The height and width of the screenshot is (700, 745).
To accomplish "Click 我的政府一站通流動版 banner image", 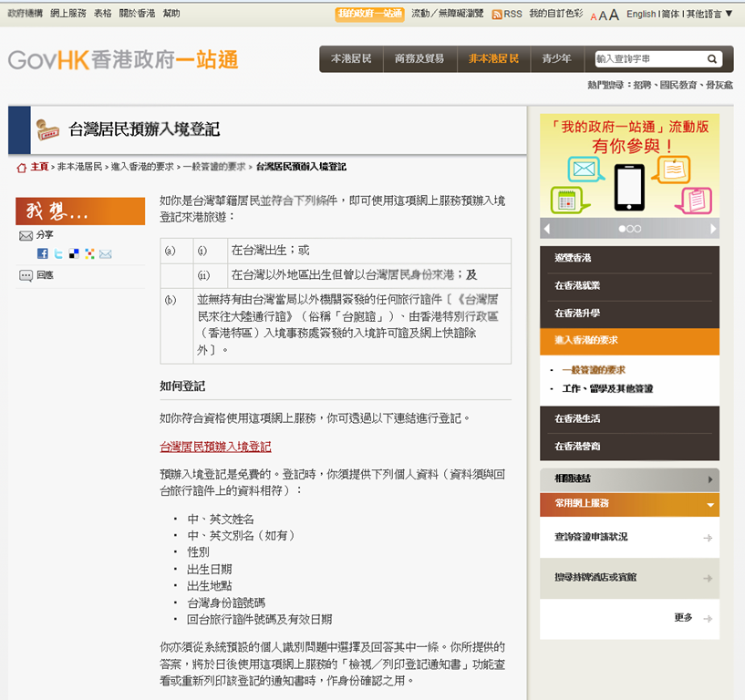I will (629, 166).
